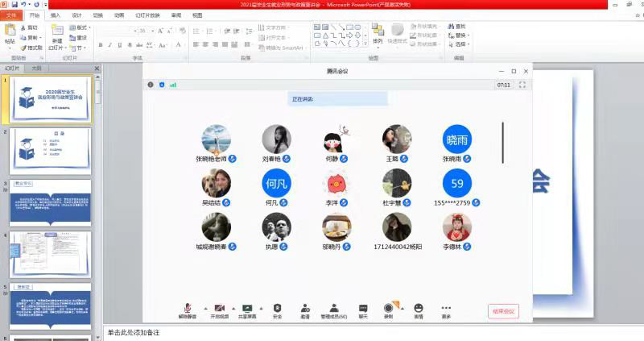Click the blue shield icon in meeting header
Image resolution: width=644 pixels, height=341 pixels.
[x=162, y=85]
